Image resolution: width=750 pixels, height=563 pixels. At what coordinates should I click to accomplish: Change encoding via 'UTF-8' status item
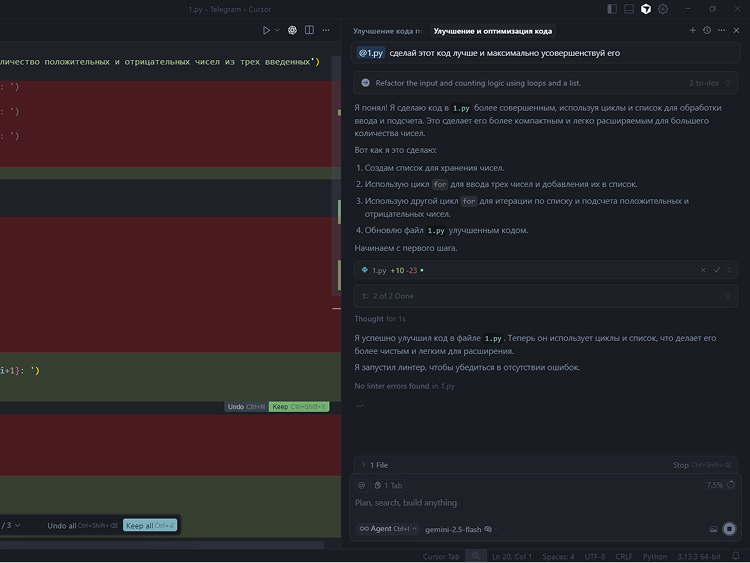[x=595, y=556]
